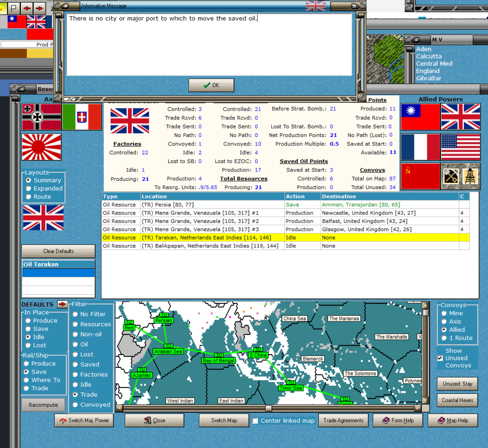Click the oil derrick icon
Image resolution: width=488 pixels, height=448 pixels.
point(470,176)
